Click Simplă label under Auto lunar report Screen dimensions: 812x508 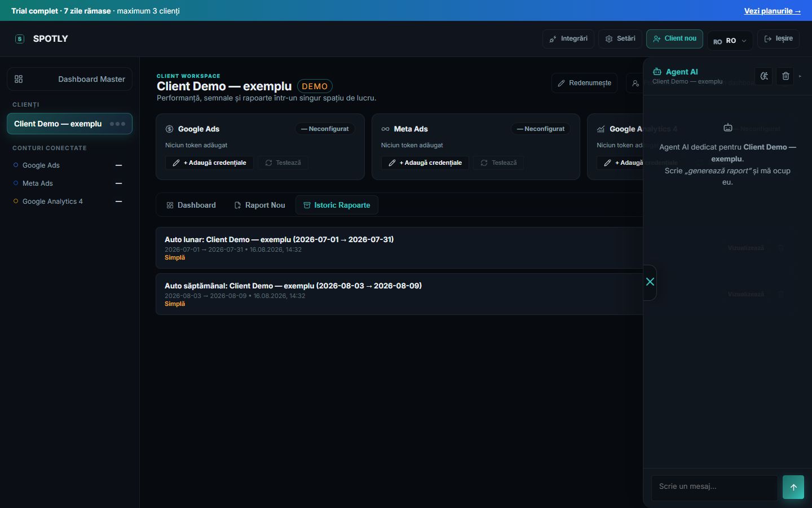tap(175, 257)
